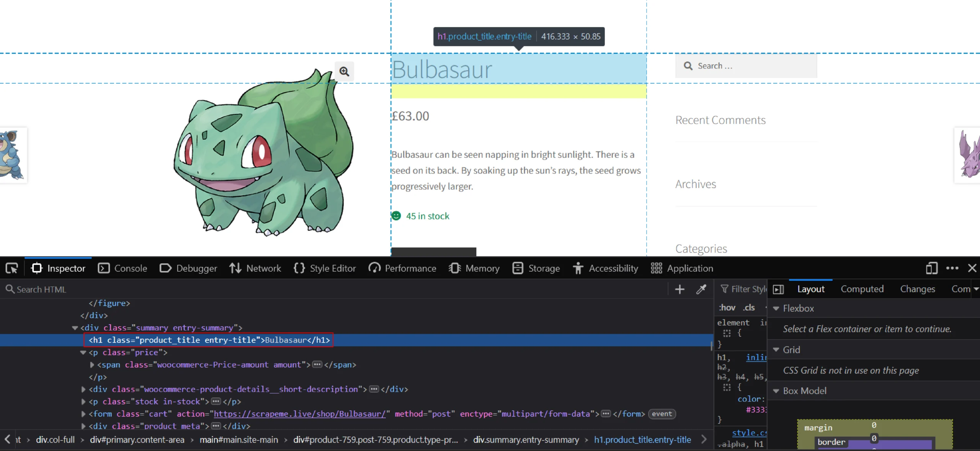Collapse the Box Model section

[776, 391]
